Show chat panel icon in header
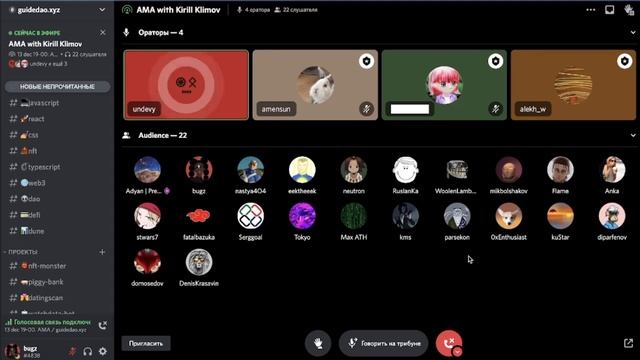The width and height of the screenshot is (640, 360). pyautogui.click(x=609, y=10)
